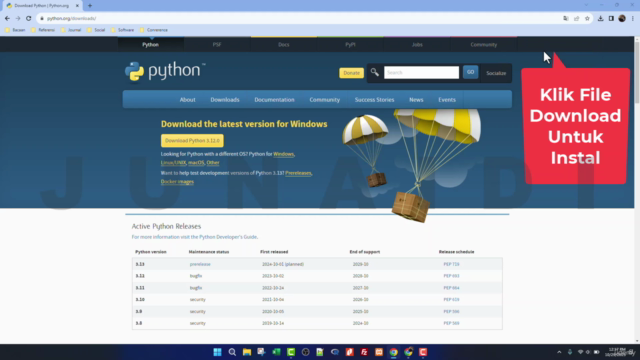The image size is (640, 360).
Task: Open the Social bookmarks folder
Action: (96, 30)
